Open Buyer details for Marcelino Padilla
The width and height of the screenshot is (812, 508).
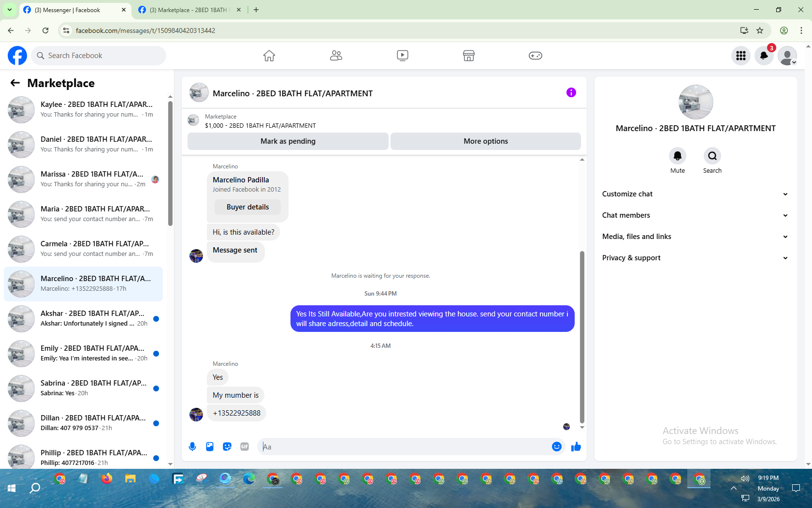[248, 207]
